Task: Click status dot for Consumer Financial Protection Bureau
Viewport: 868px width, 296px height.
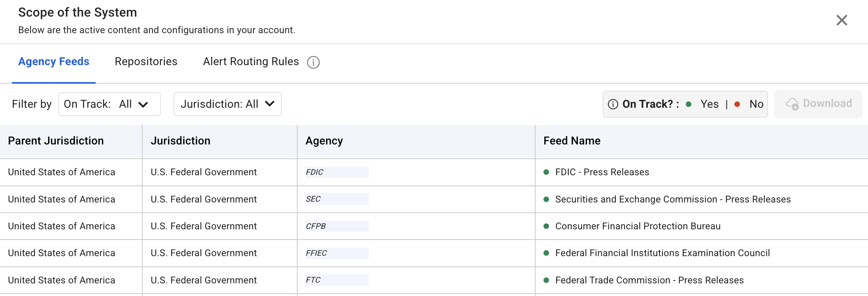Action: [x=546, y=226]
